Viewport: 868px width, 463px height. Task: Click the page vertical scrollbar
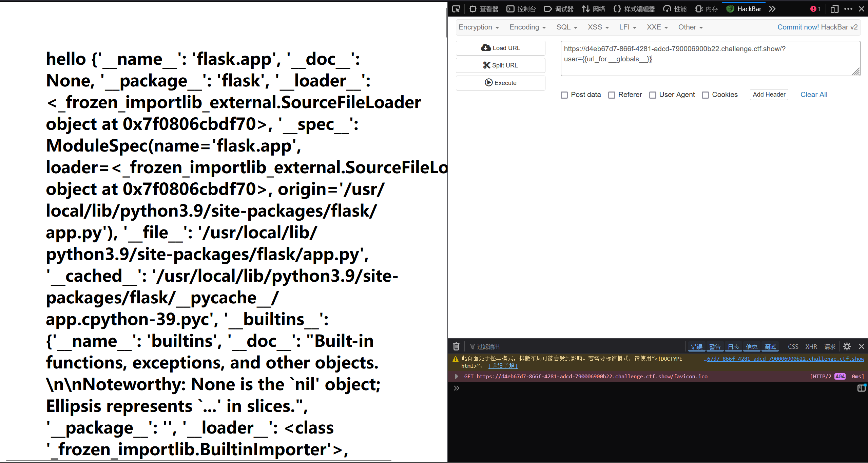tap(446, 22)
